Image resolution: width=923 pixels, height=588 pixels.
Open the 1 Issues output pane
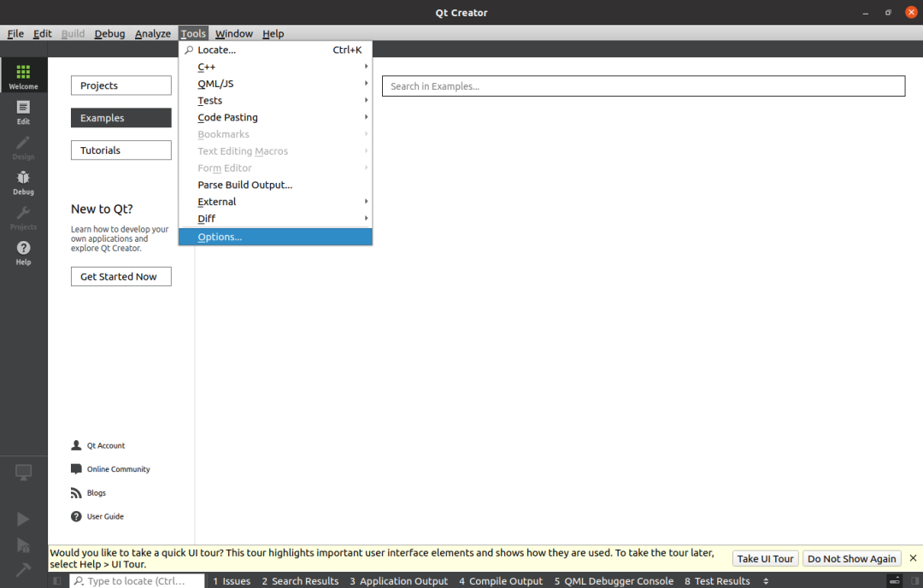[232, 581]
